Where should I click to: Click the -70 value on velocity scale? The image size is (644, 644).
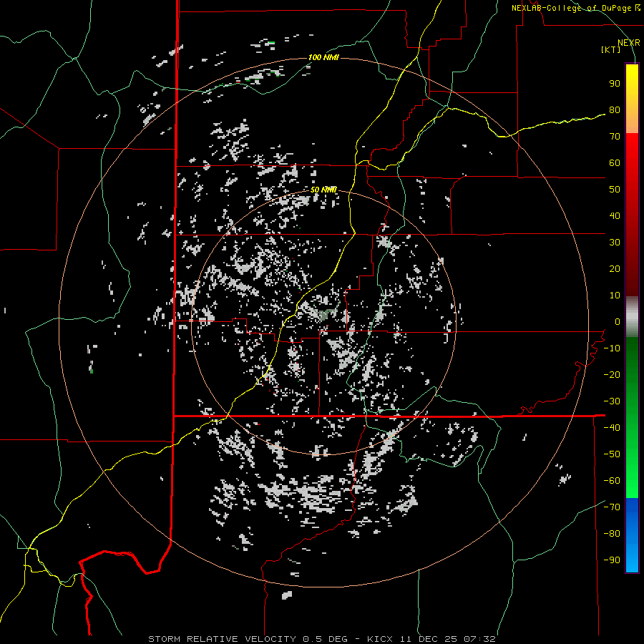pos(612,507)
